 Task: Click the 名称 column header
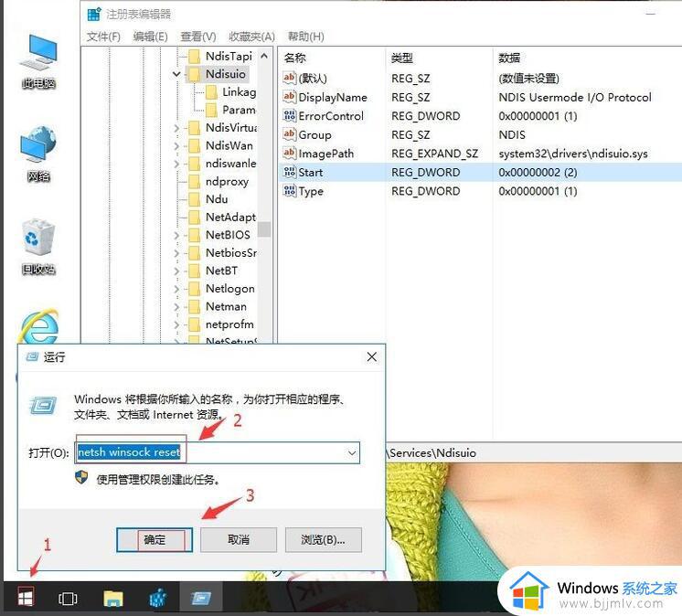(x=295, y=58)
